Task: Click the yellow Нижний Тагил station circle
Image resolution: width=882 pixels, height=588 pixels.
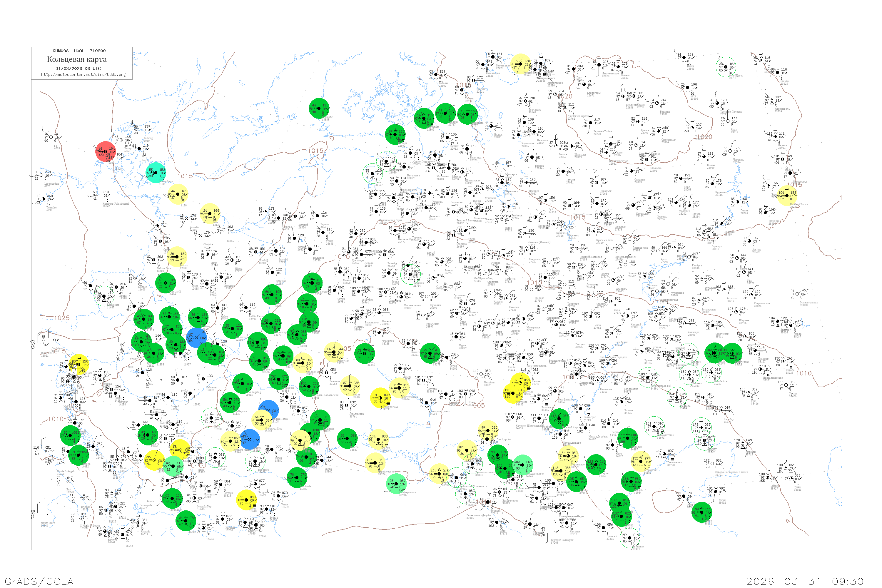Action: point(787,196)
